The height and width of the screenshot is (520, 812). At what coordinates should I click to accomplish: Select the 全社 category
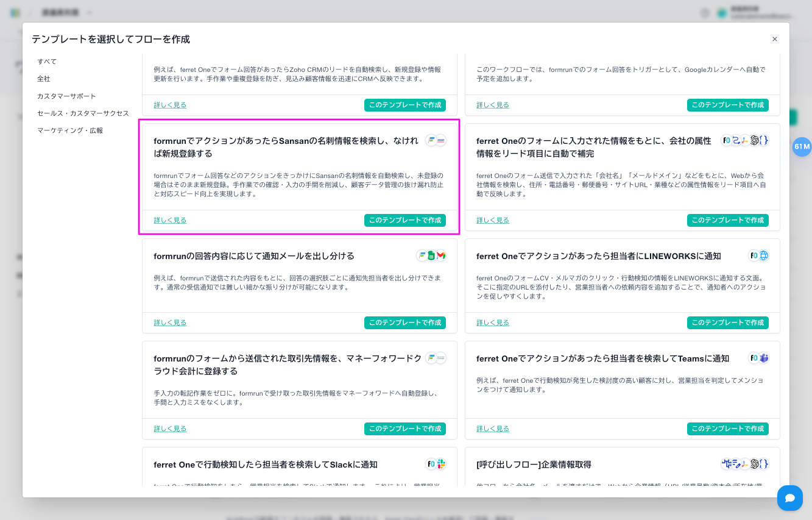[x=44, y=79]
